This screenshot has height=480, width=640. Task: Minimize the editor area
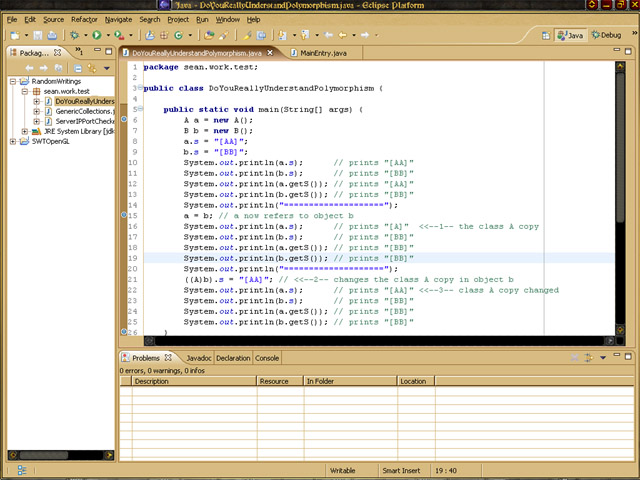pos(617,50)
